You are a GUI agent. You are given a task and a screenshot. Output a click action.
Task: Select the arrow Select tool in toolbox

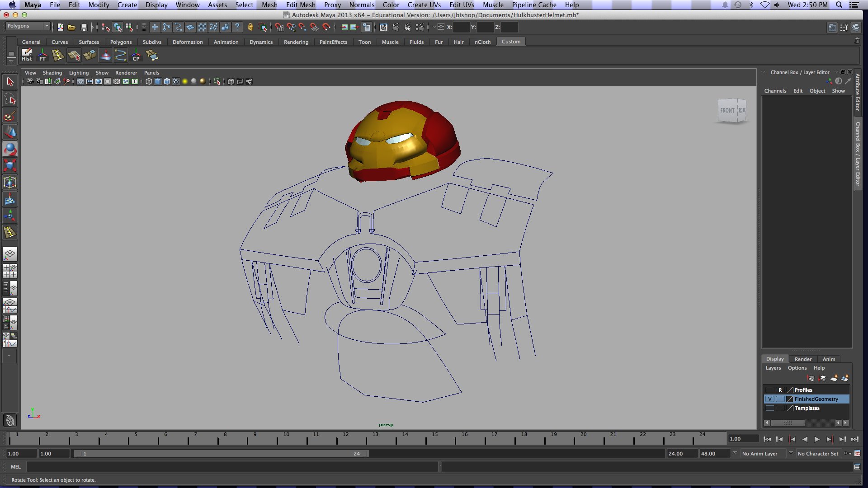tap(10, 82)
